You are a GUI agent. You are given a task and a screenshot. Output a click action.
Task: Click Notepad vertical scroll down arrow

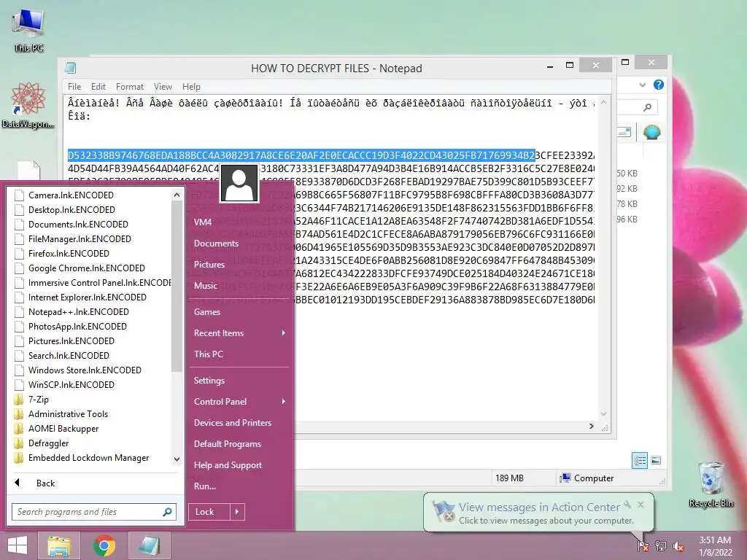click(603, 414)
